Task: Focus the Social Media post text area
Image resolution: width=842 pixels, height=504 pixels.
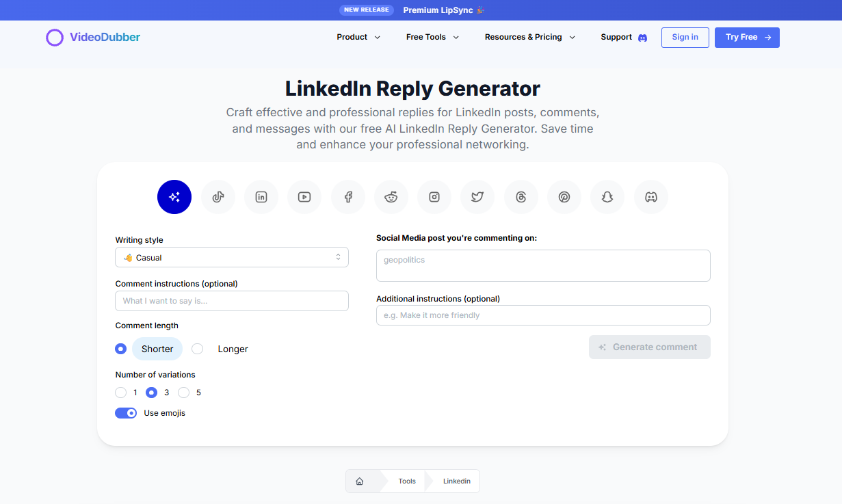Action: pyautogui.click(x=543, y=265)
